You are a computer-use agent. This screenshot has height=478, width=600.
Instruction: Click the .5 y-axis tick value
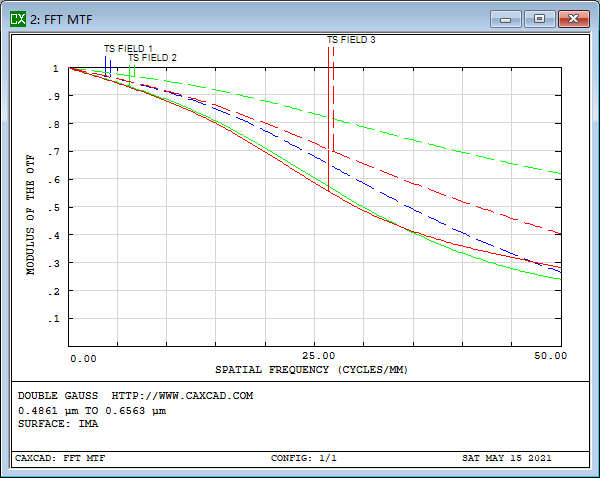coord(54,208)
